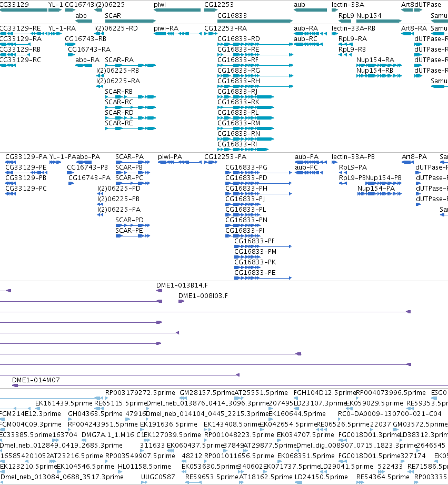Select the YL-1 gene label
The height and width of the screenshot is (485, 448).
(56, 5)
